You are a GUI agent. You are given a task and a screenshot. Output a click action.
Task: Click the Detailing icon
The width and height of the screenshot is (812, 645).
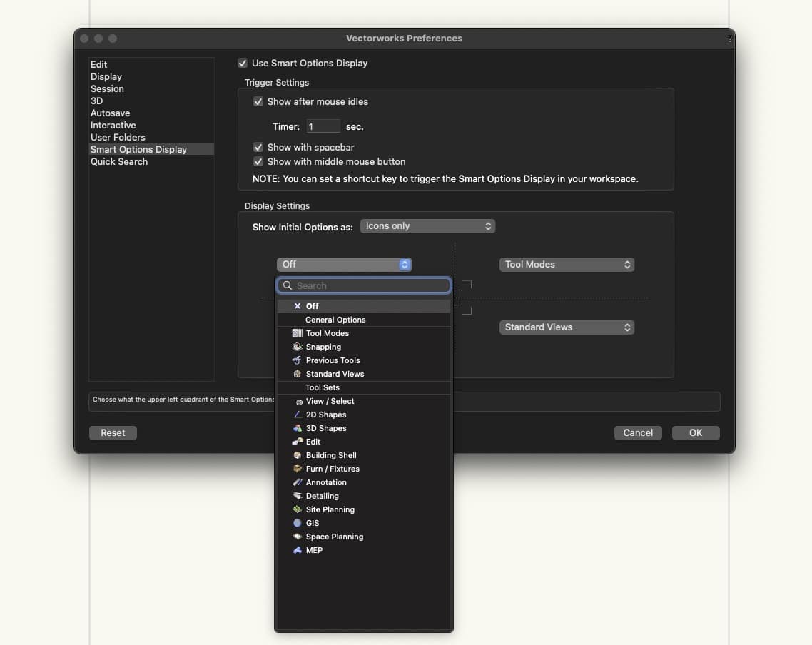pos(298,496)
